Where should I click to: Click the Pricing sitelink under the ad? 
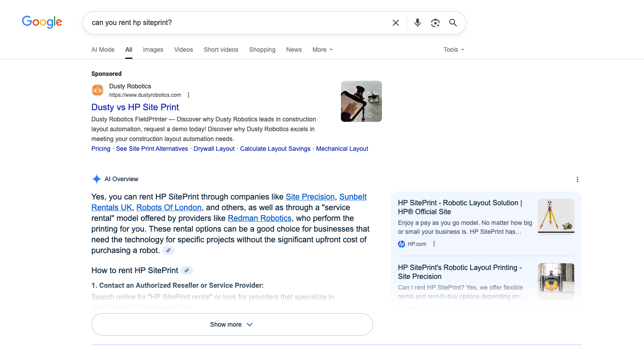tap(100, 149)
